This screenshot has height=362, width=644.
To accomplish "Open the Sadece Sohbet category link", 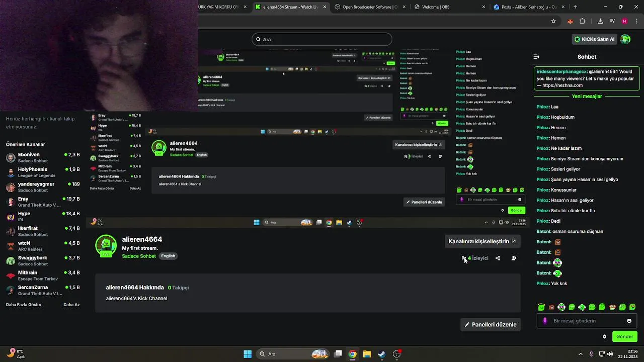I will tap(139, 256).
